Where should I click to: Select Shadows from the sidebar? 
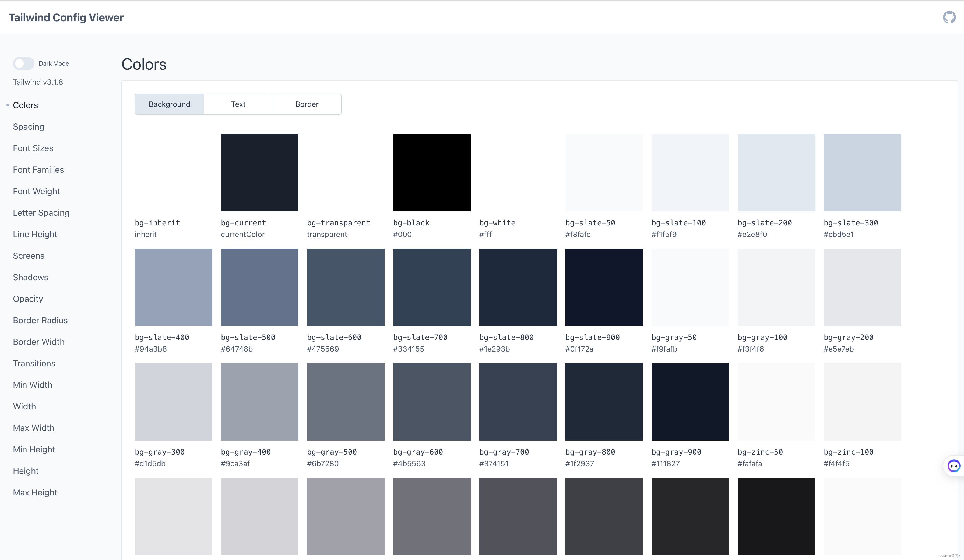tap(30, 277)
